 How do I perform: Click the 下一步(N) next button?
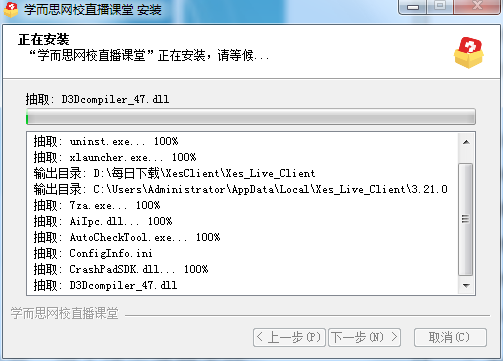pos(364,337)
